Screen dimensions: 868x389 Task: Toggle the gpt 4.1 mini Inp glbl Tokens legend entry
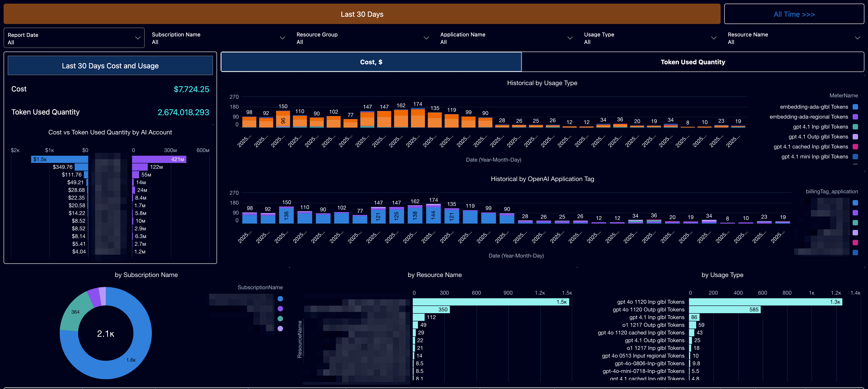point(855,157)
